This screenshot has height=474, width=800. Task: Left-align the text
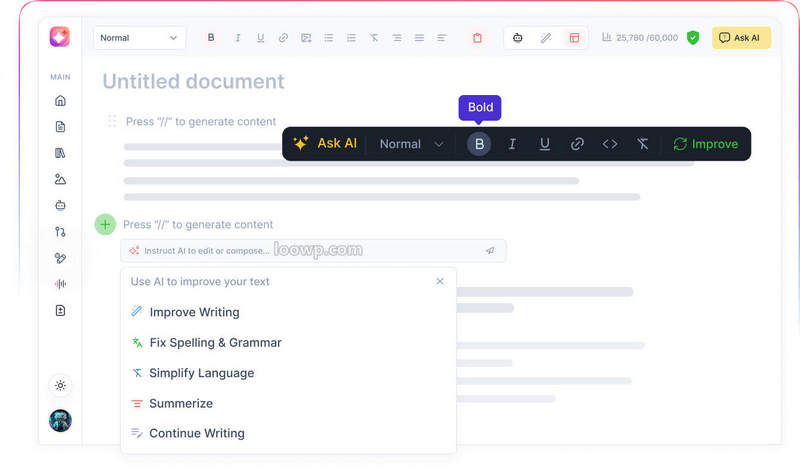[x=442, y=38]
